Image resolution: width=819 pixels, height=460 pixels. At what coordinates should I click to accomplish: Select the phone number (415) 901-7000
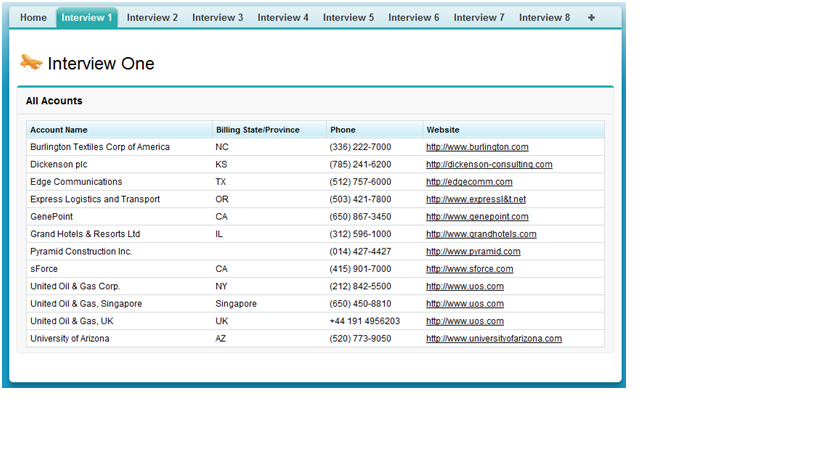[360, 269]
